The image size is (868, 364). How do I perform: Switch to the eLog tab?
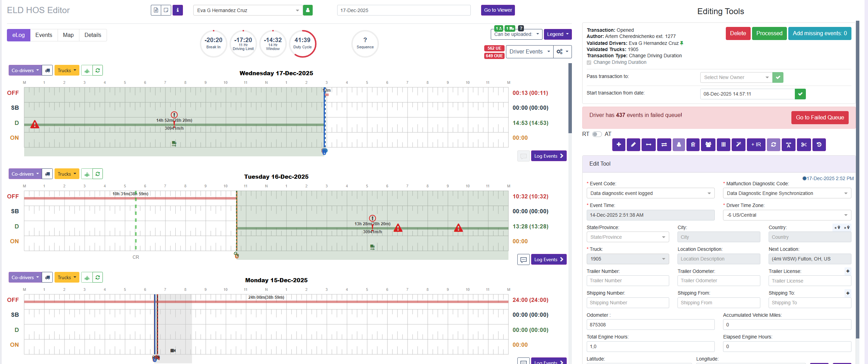tap(19, 35)
